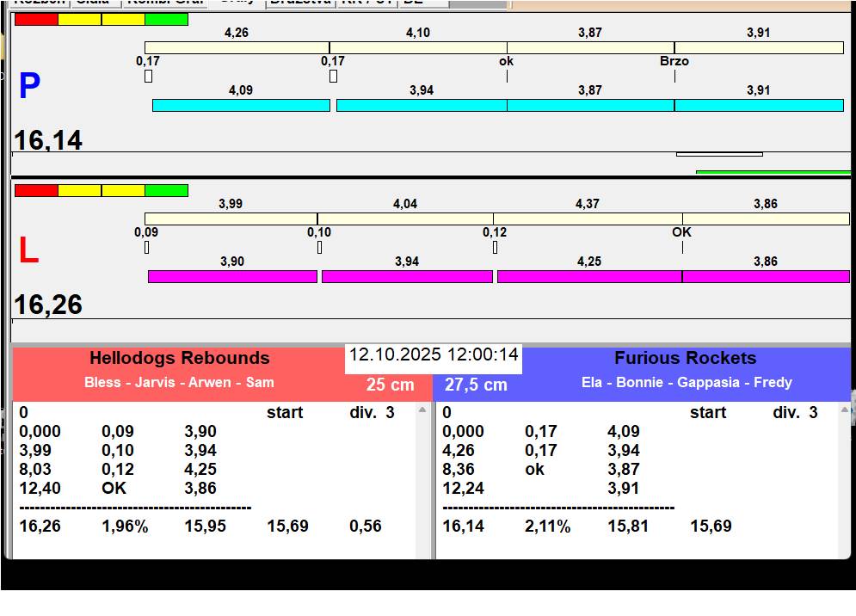Click the 15,81 value in Furious Rockets summary row
The width and height of the screenshot is (856, 616).
[x=628, y=527]
